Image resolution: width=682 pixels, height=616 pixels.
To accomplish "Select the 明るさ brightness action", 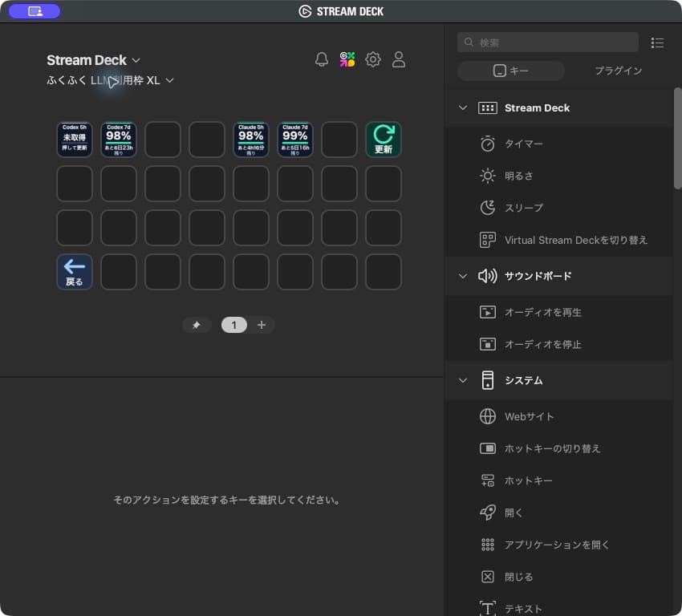I will click(x=559, y=176).
